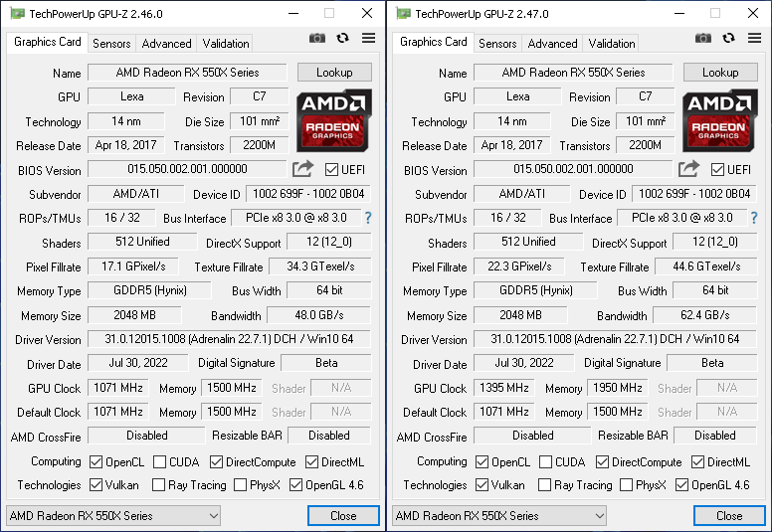Click the Close button in GPU-Z 2.46.0
Viewport: 772px width, 532px height.
click(x=343, y=515)
